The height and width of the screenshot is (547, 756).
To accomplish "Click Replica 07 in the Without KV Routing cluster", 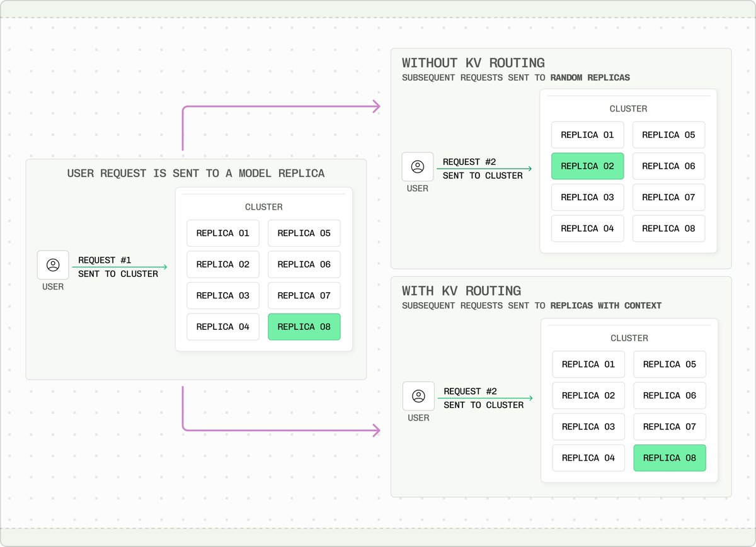I will [x=668, y=197].
